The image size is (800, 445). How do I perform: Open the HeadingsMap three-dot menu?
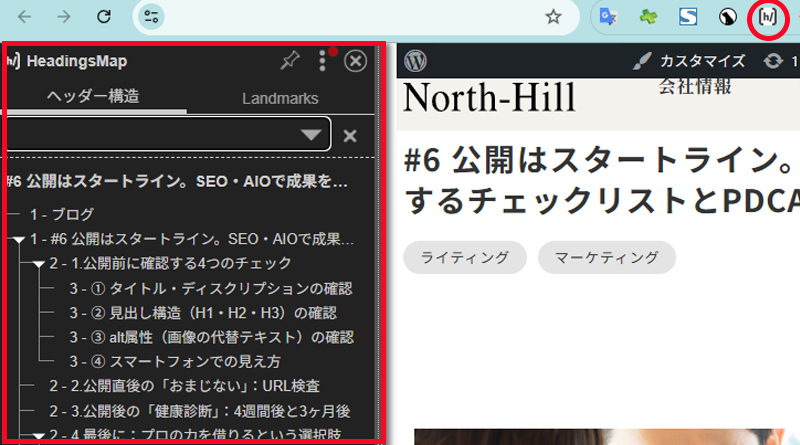click(x=322, y=61)
